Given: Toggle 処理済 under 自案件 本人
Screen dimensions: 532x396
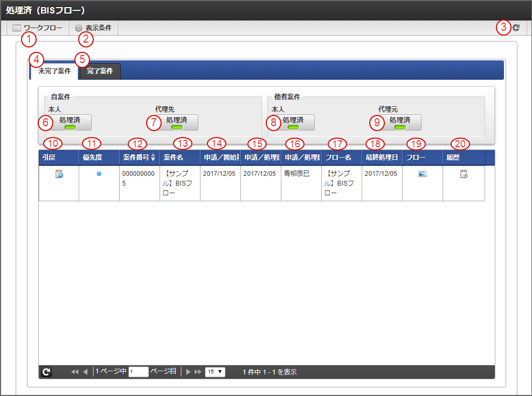Looking at the screenshot, I should coord(70,122).
